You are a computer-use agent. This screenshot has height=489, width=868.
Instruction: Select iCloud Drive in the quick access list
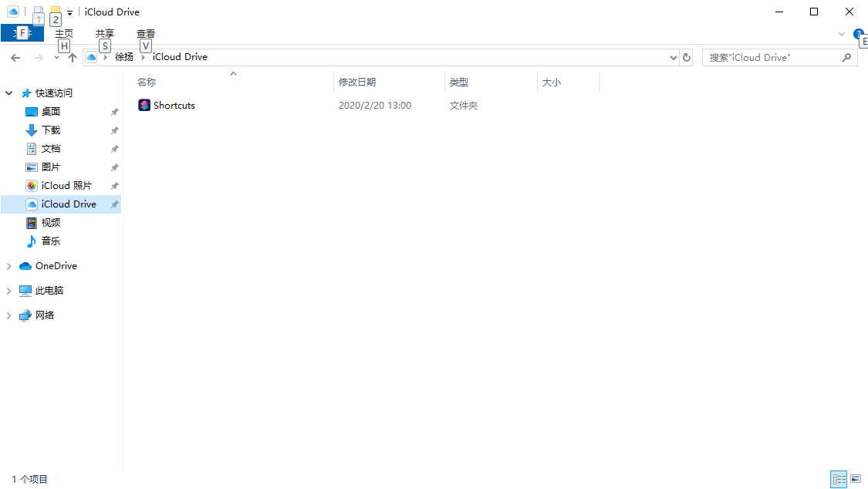[x=68, y=204]
